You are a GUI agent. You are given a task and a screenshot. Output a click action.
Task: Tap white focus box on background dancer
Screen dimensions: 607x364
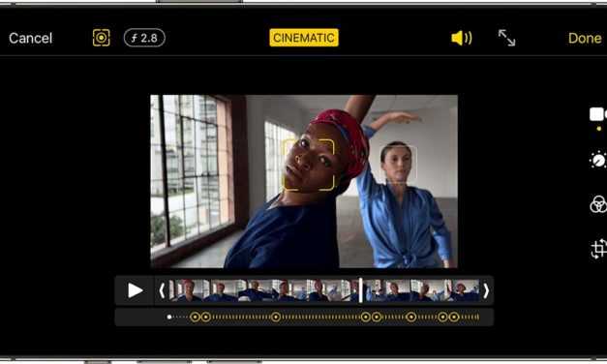pos(398,164)
